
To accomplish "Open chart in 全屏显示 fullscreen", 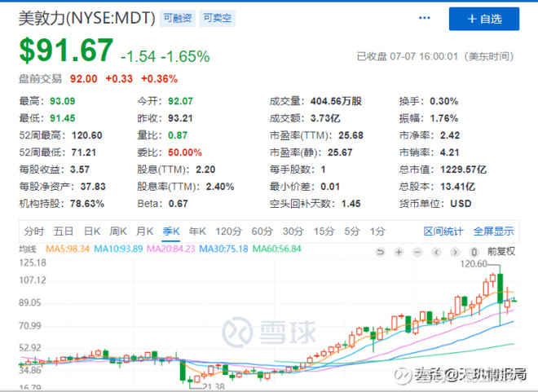I will click(x=493, y=231).
